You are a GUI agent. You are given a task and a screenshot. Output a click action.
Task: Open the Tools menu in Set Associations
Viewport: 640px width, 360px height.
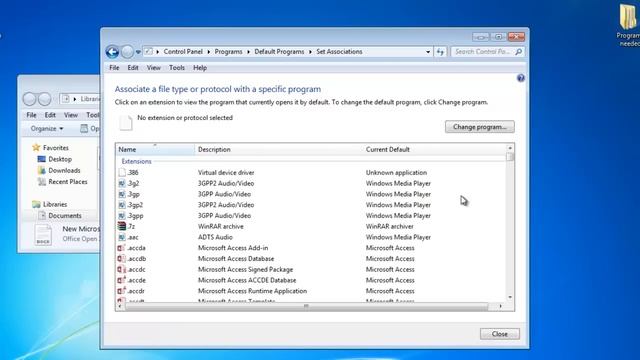coord(177,68)
